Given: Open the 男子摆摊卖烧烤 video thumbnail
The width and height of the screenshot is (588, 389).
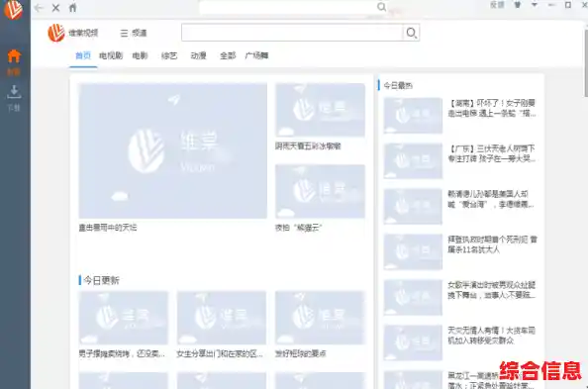Looking at the screenshot, I should 124,318.
